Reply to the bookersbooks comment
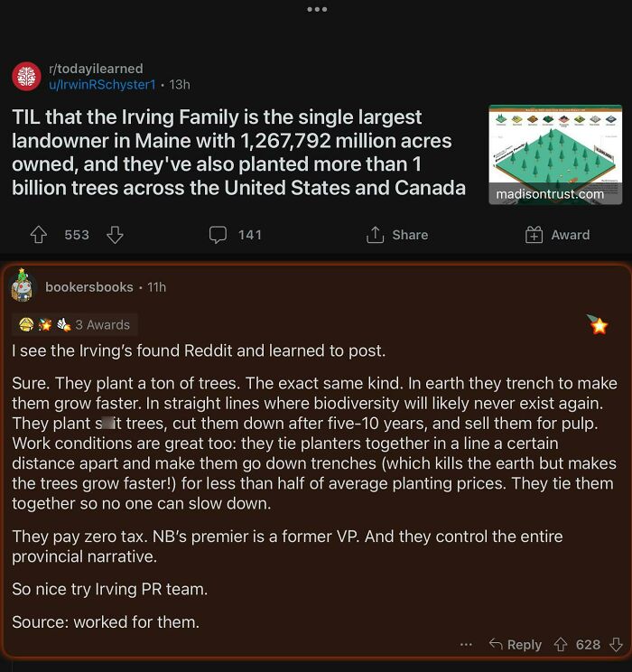Viewport: 632px width, 672px height. pos(515,644)
